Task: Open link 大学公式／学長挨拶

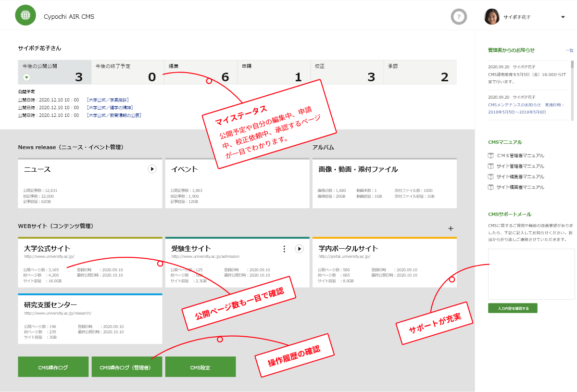Action: (108, 100)
